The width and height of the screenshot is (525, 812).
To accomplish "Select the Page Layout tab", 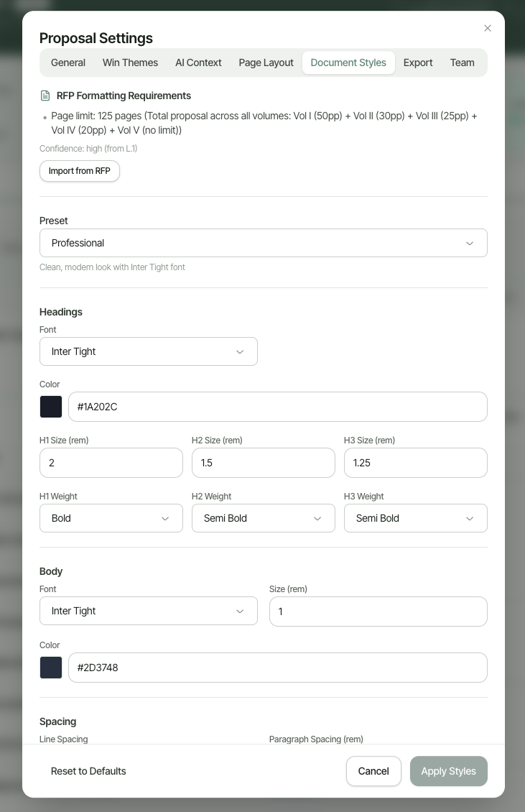I will point(266,63).
